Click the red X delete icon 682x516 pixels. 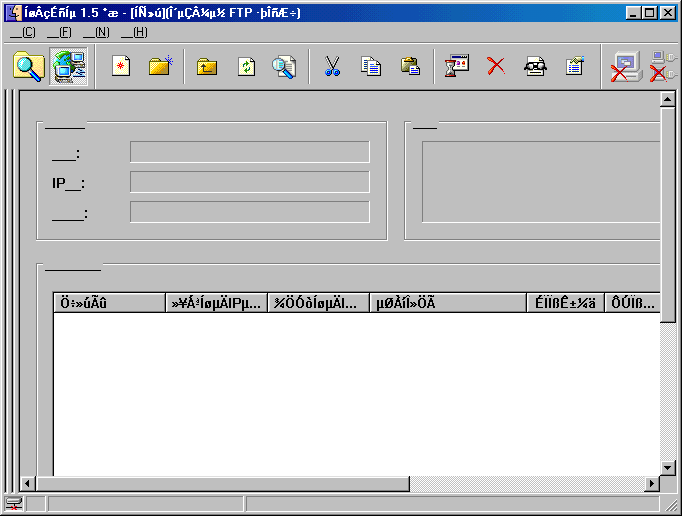496,67
